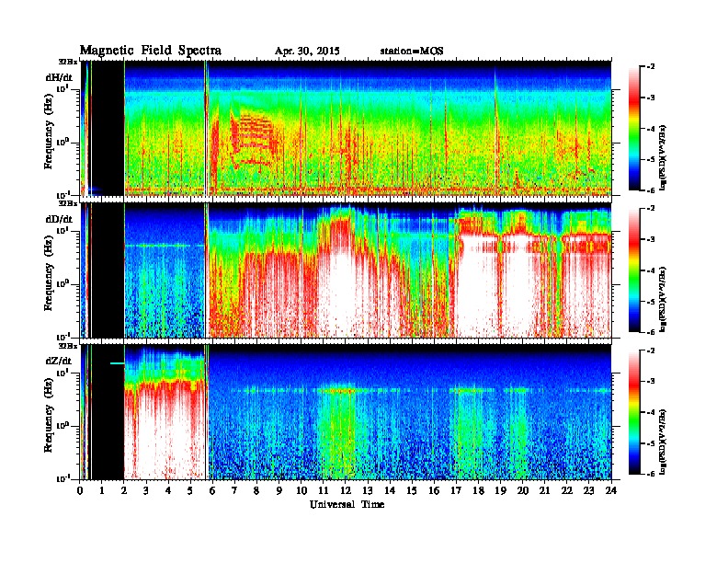Click the dD/dt spectrogram plot area
This screenshot has width=728, height=563.
coord(346,270)
